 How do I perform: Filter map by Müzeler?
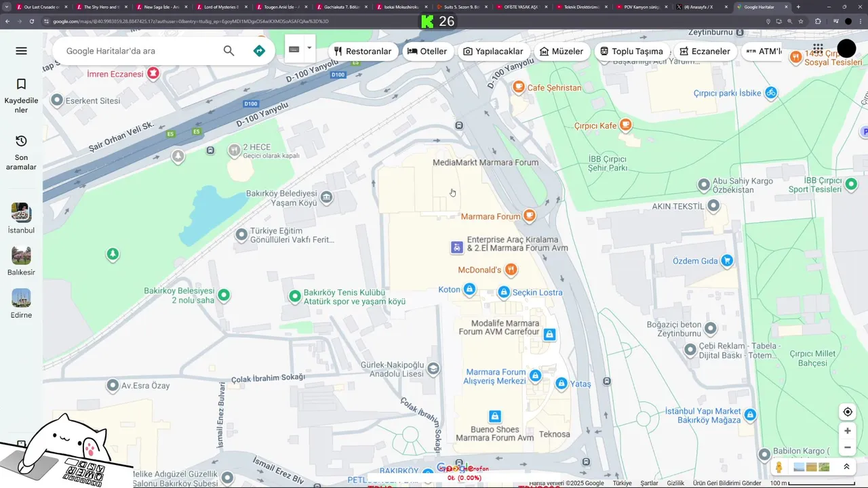coord(561,52)
